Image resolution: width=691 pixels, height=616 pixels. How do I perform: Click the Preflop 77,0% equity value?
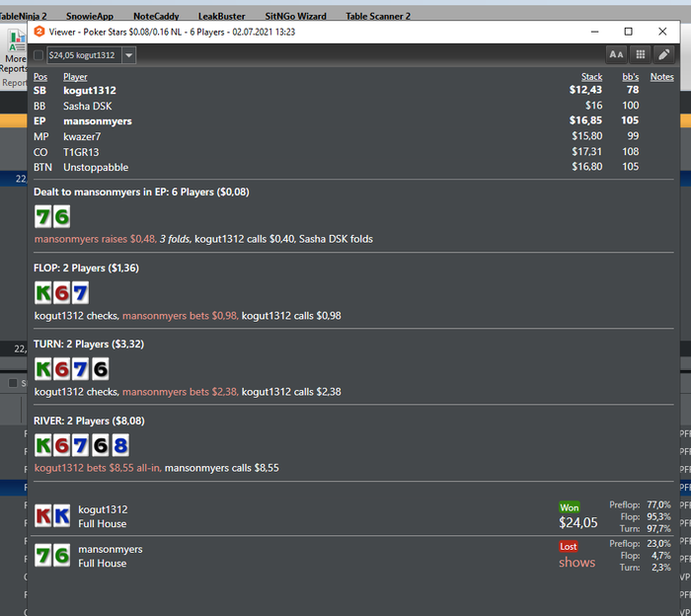point(658,504)
